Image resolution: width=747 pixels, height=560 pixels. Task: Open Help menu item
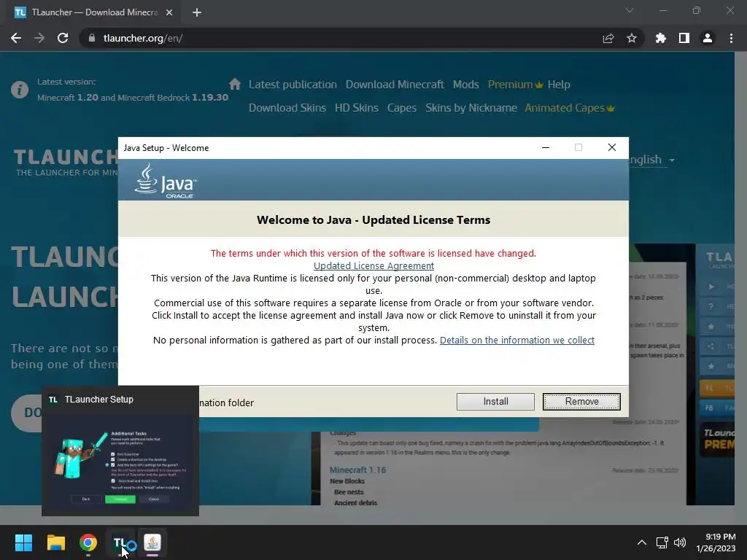(559, 85)
